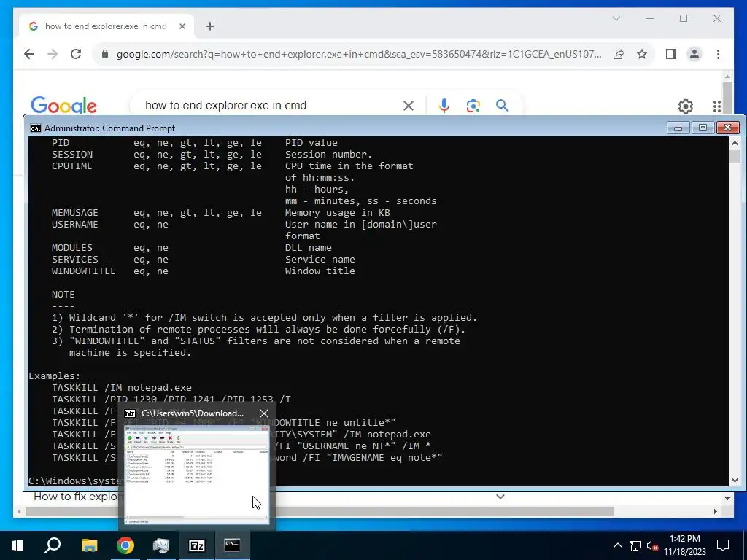Open Google Lens image search
Screen dimensions: 747x560
tap(473, 105)
